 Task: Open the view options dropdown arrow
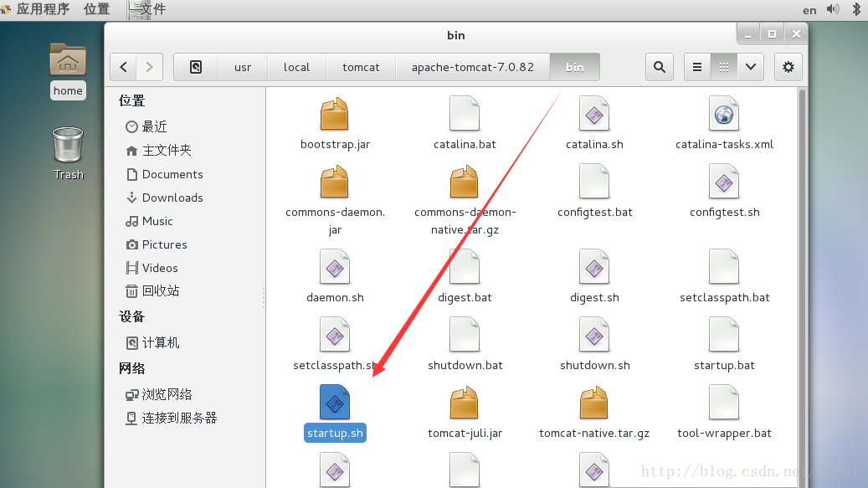(751, 67)
